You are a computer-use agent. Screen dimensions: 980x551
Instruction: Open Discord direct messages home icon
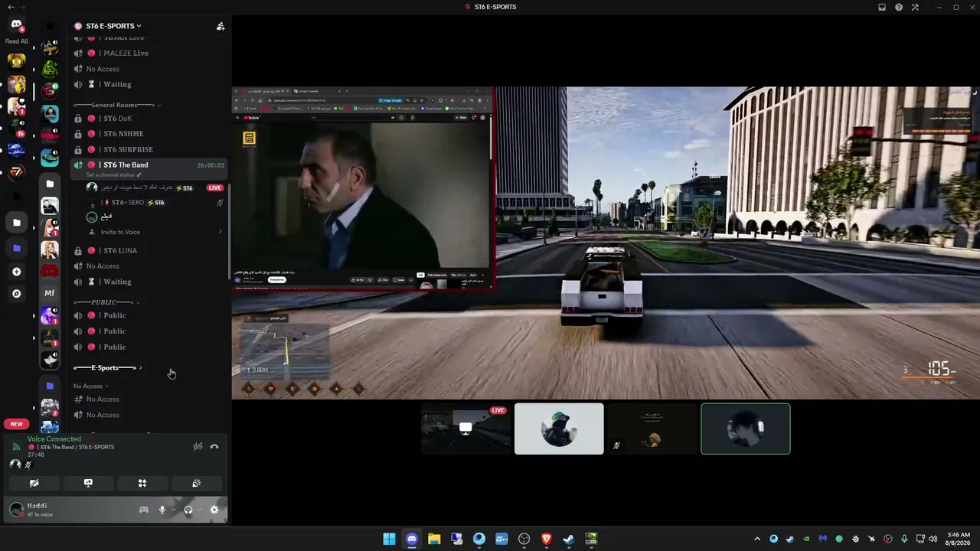[x=16, y=25]
